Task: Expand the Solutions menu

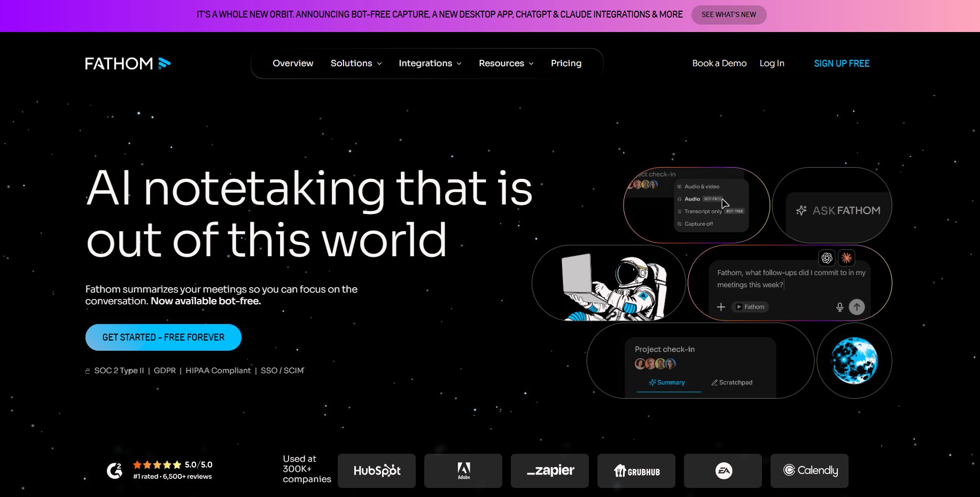Action: pos(356,63)
